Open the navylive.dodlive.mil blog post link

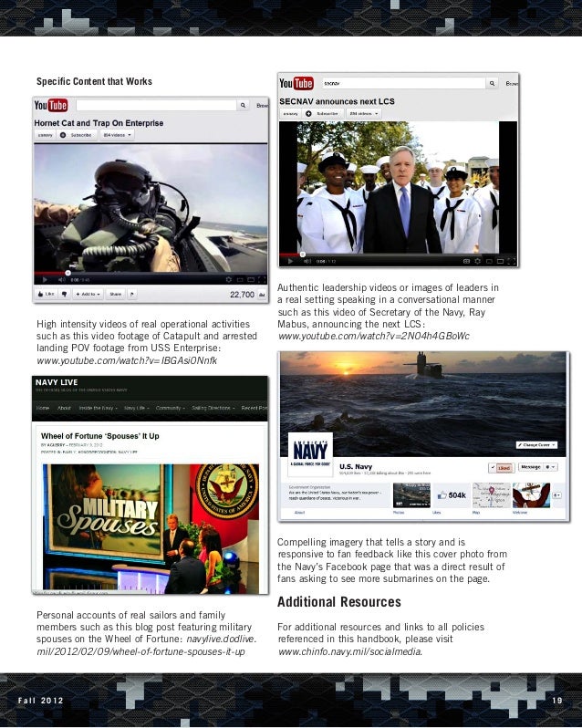click(x=147, y=645)
